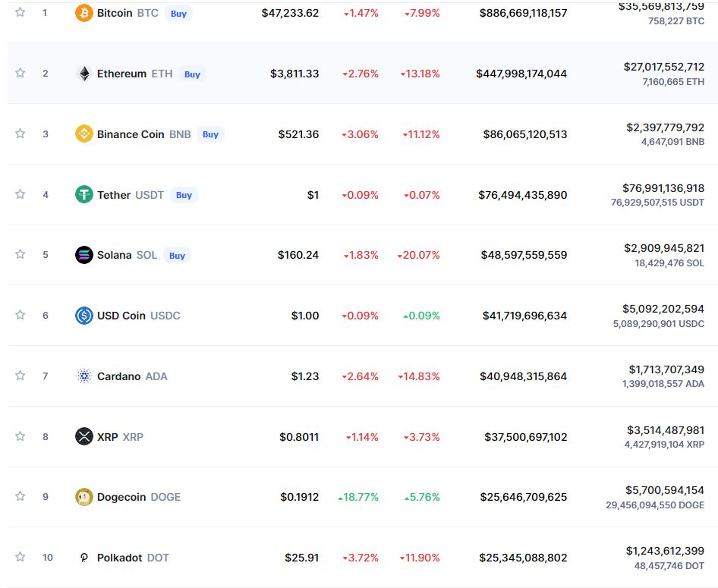
Task: Add Bitcoin to your watchlist star
Action: 20,13
